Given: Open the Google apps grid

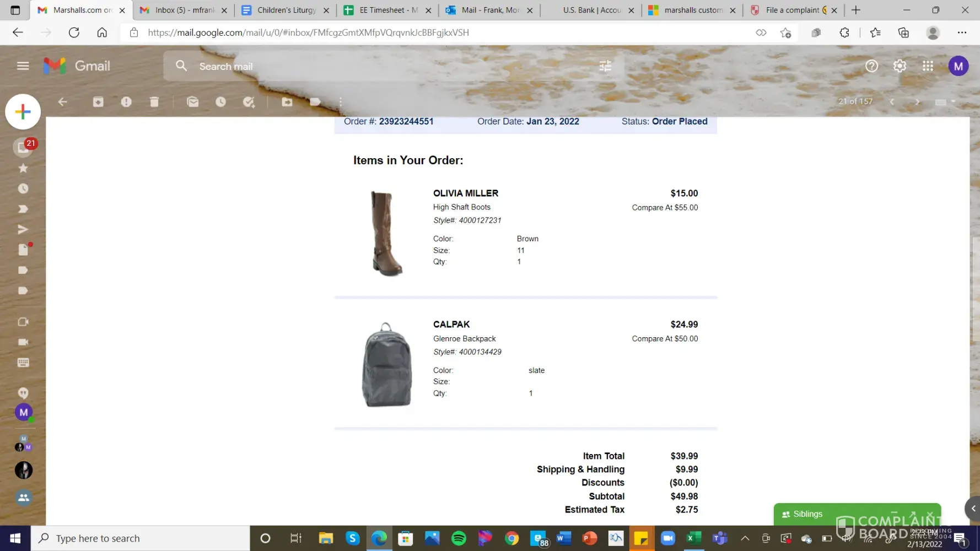Looking at the screenshot, I should click(928, 66).
